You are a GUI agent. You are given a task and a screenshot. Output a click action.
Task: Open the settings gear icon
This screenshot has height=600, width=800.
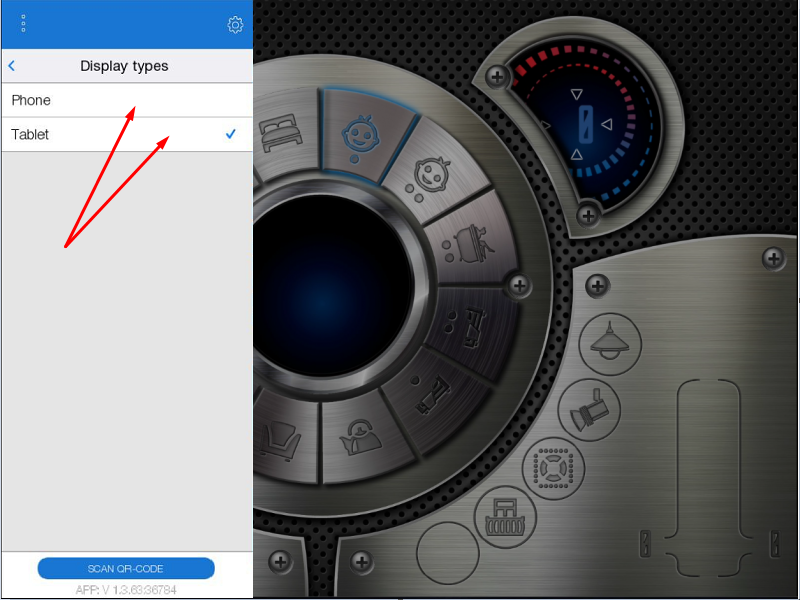tap(235, 24)
